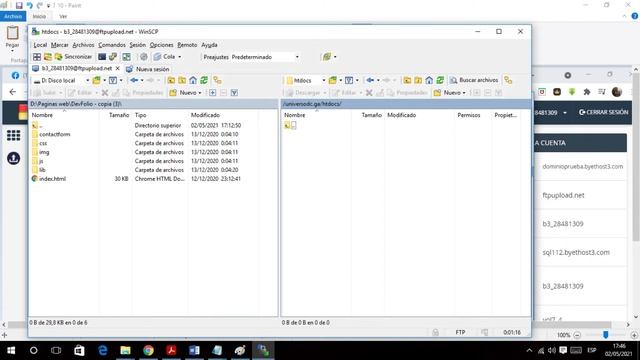Go back in the local panel history
Viewport: 640px width, 360px height.
tap(134, 80)
